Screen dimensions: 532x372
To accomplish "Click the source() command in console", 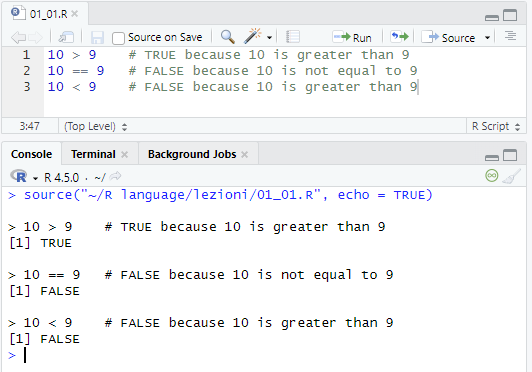I will point(228,195).
